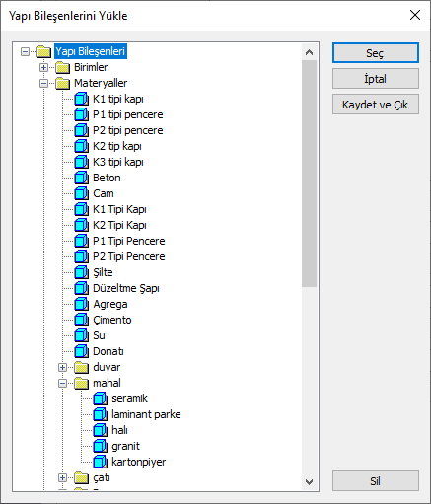The height and width of the screenshot is (504, 431).
Task: Click the Seç button
Action: coord(376,53)
